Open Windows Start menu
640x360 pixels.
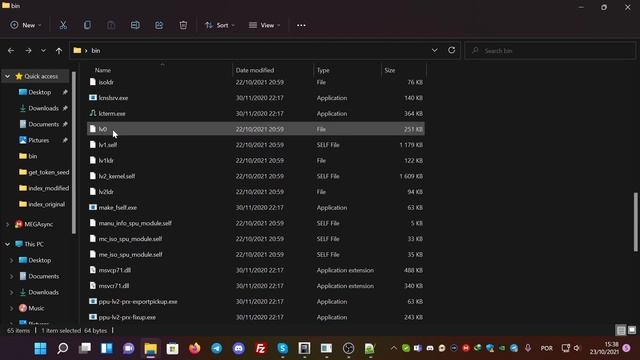(x=40, y=349)
